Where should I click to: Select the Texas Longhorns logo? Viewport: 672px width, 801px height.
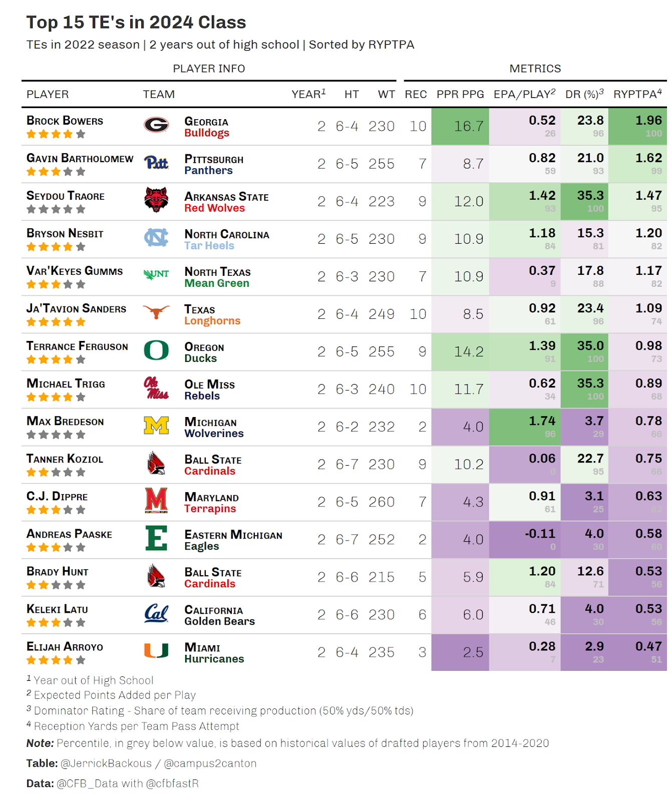click(x=156, y=312)
